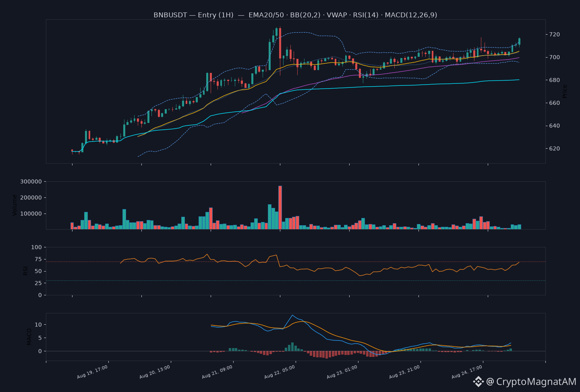This screenshot has width=580, height=392.
Task: Click the vertical "RSI" axis title
Action: [25, 271]
